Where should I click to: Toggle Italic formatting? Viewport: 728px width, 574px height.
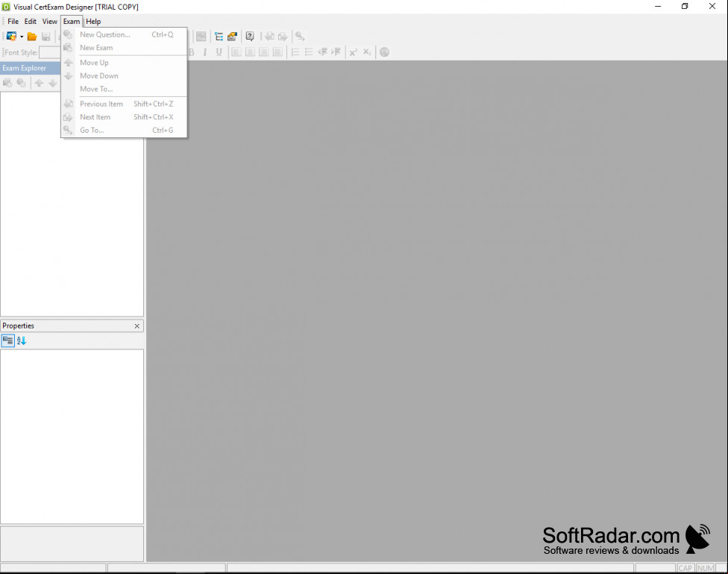(204, 52)
